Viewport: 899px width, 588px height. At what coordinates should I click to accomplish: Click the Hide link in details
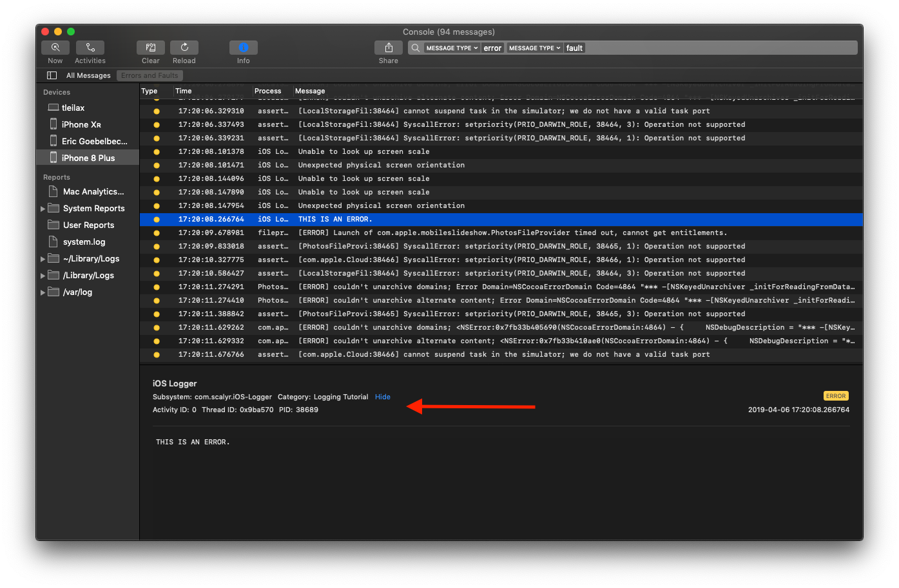(383, 397)
